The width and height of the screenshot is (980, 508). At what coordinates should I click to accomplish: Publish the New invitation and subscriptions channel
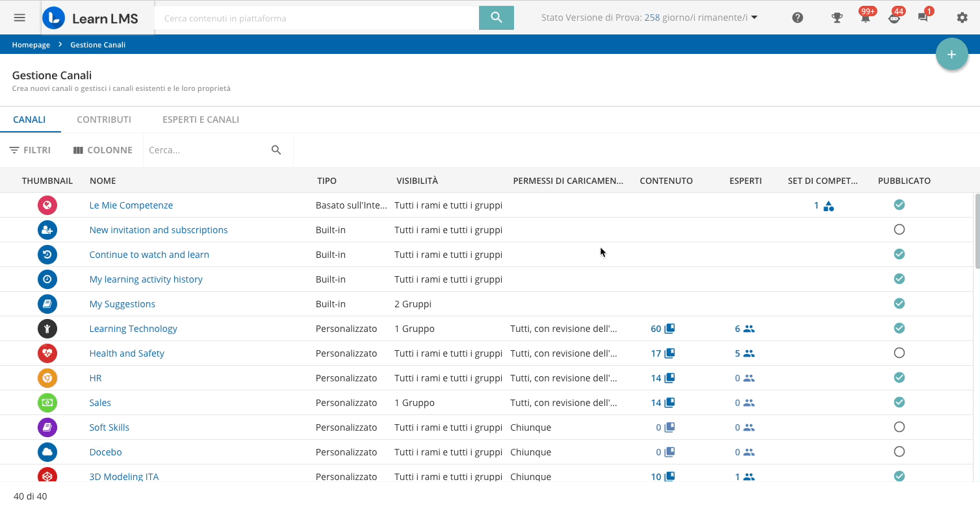899,229
